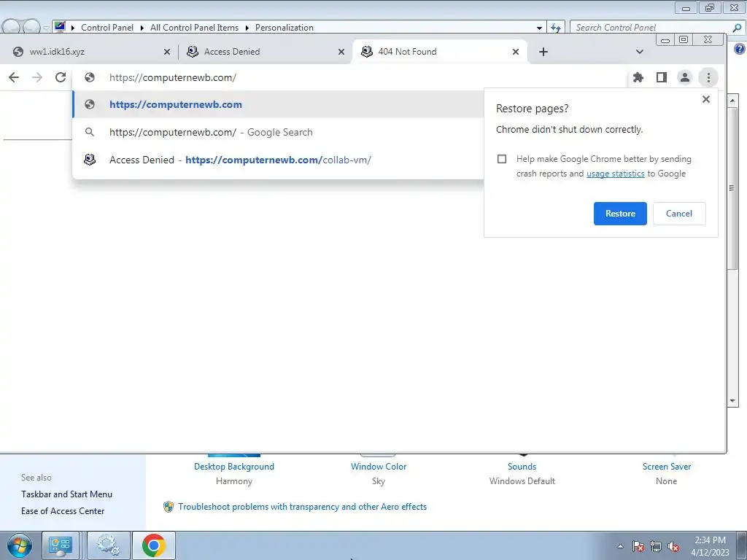747x560 pixels.
Task: Open Chrome extensions puzzle icon
Action: click(x=638, y=77)
